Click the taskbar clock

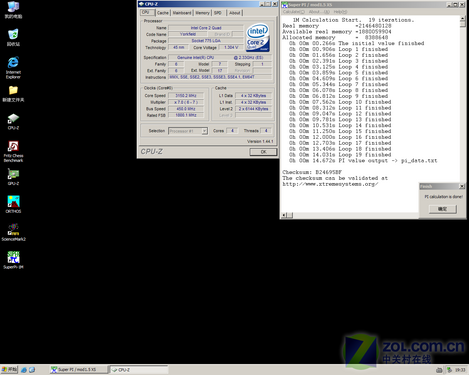click(460, 370)
